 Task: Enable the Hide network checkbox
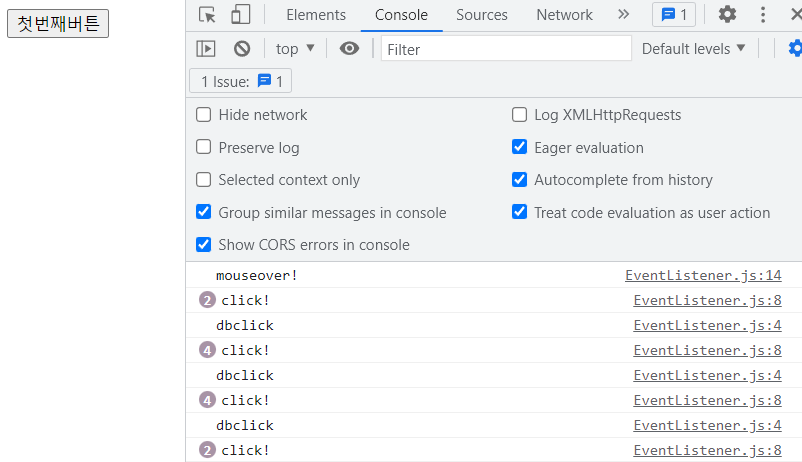(x=204, y=115)
